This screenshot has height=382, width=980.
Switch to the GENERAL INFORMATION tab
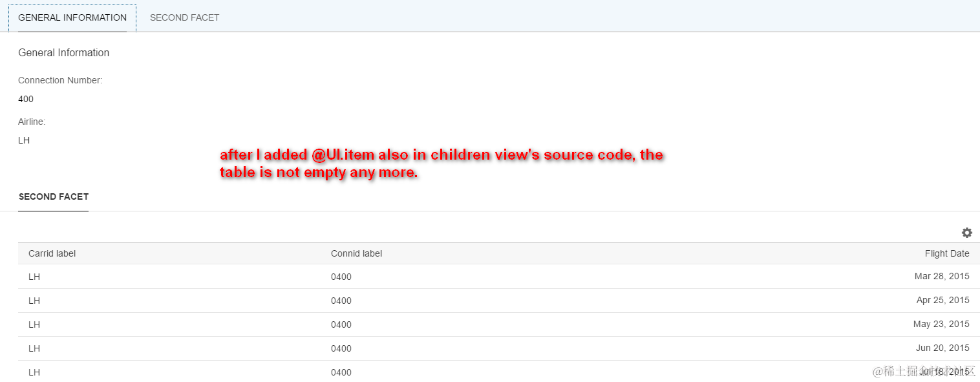click(x=72, y=17)
